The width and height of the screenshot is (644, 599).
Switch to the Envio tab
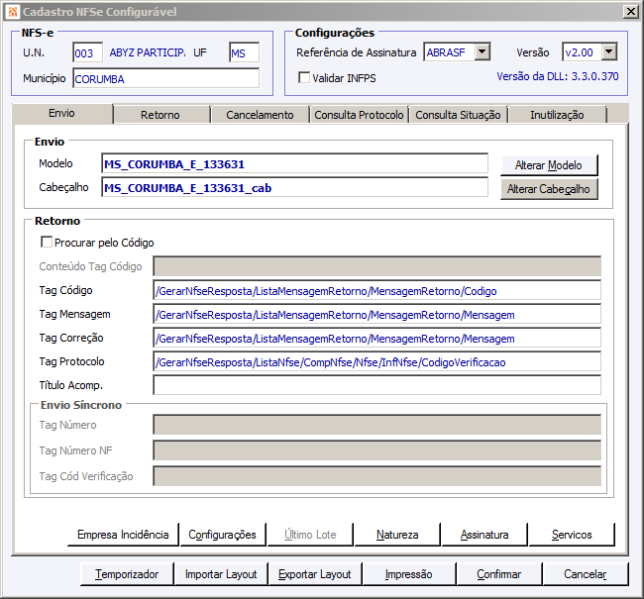point(62,113)
